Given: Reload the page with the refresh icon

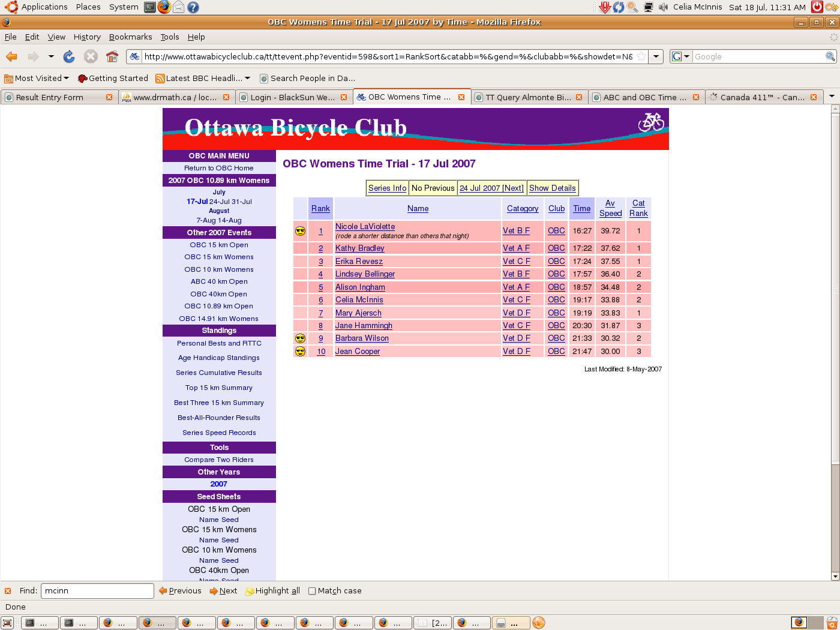Looking at the screenshot, I should pos(69,56).
